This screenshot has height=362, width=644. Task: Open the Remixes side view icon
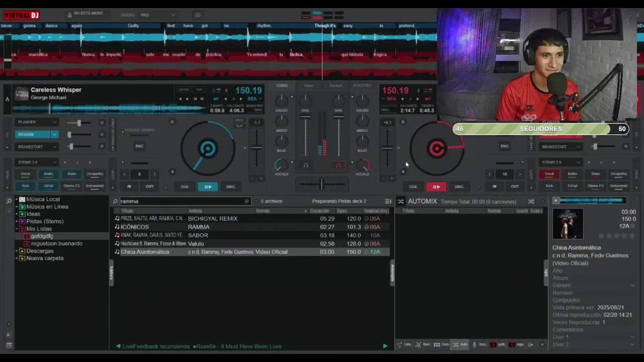pos(423,344)
